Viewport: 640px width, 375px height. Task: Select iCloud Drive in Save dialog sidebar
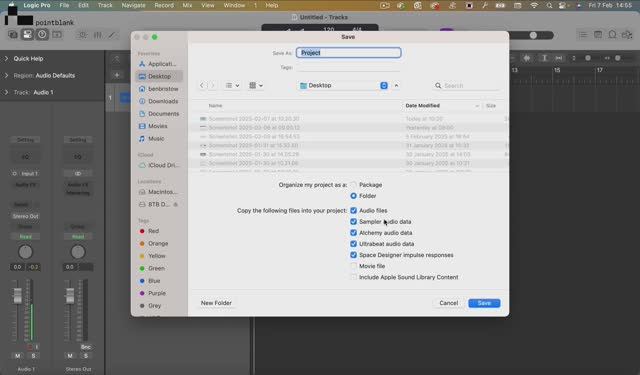[x=160, y=165]
